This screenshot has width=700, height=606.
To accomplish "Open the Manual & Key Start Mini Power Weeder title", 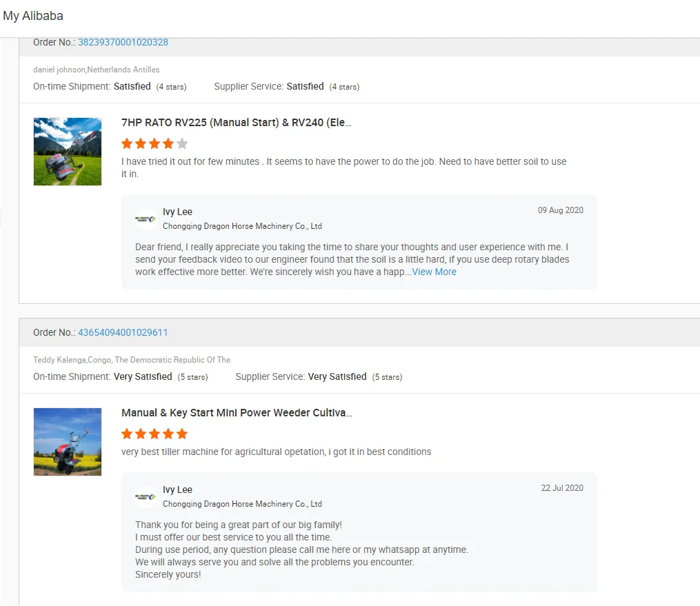I will pos(237,413).
